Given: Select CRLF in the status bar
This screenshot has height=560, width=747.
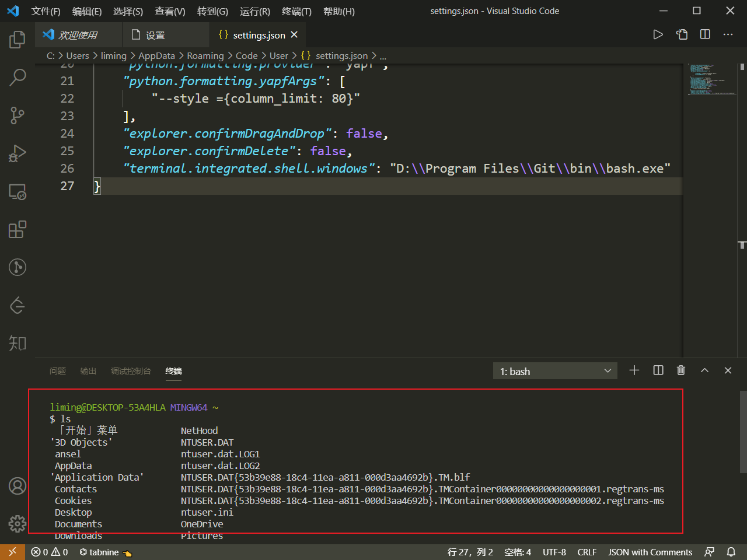Looking at the screenshot, I should (x=587, y=552).
